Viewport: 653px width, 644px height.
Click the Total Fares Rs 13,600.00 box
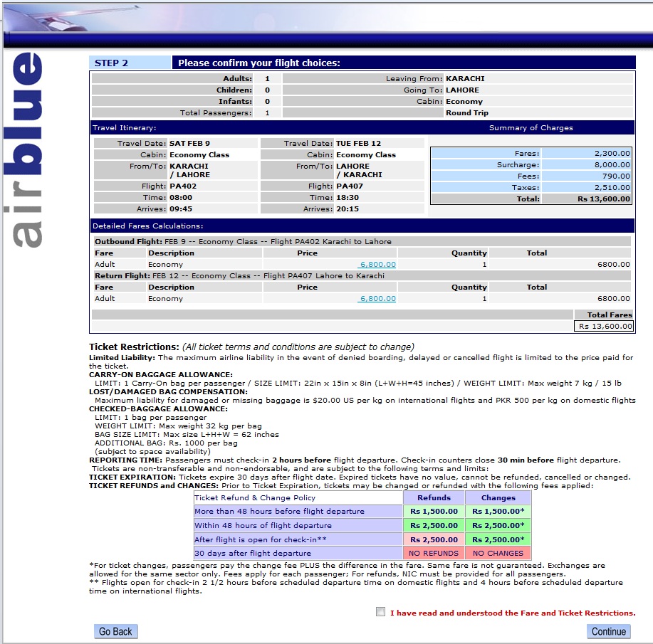click(x=604, y=326)
